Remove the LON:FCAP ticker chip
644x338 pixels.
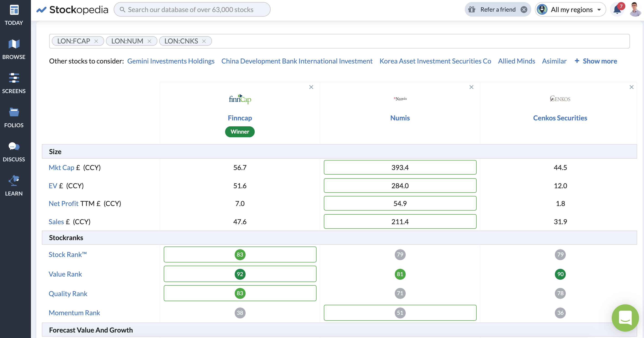coord(96,41)
